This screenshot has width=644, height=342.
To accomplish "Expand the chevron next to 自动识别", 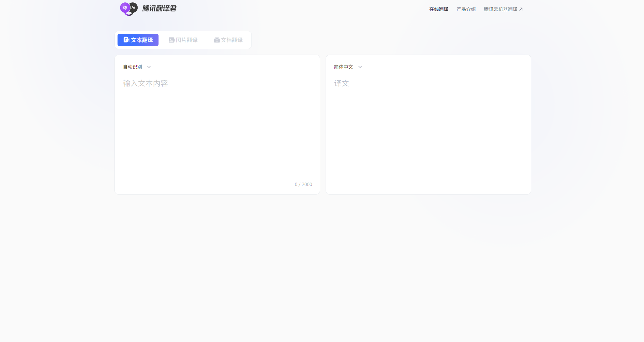I will pos(149,67).
